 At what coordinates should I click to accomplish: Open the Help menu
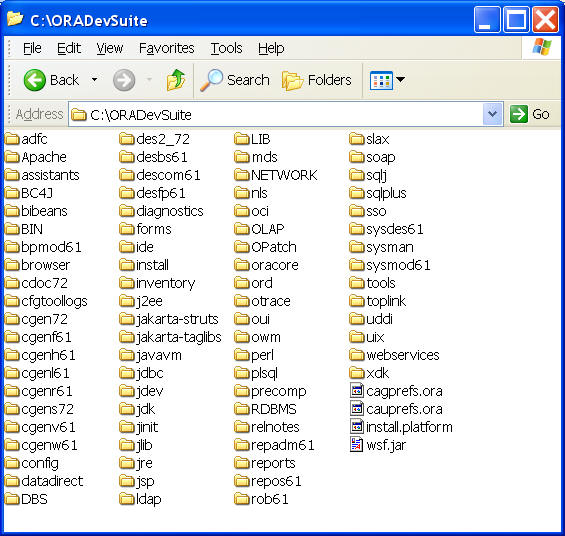271,48
